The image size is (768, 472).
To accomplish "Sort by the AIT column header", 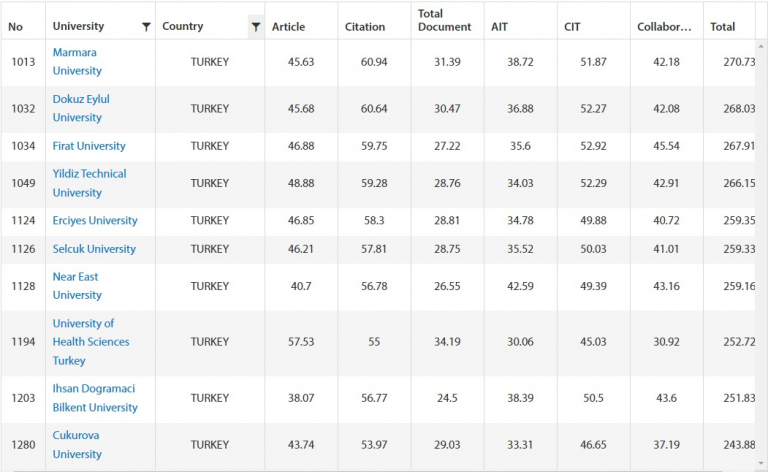I will (x=500, y=27).
